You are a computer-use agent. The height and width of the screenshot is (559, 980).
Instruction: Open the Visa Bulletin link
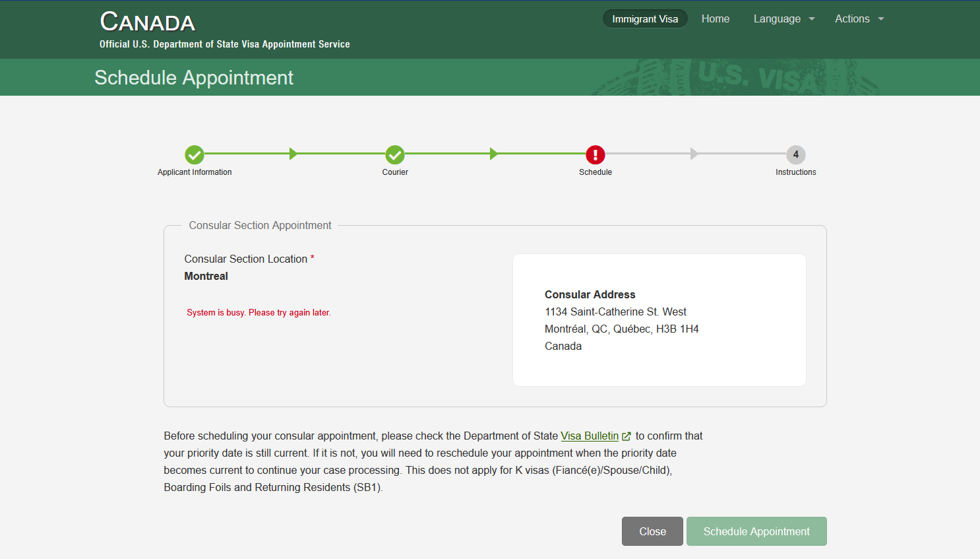pyautogui.click(x=590, y=436)
